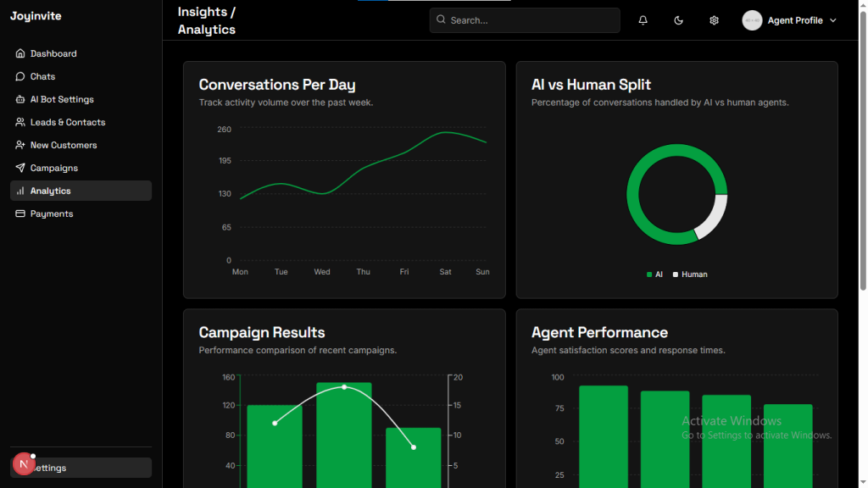
Task: Toggle AI legend item in donut chart
Action: [x=654, y=274]
